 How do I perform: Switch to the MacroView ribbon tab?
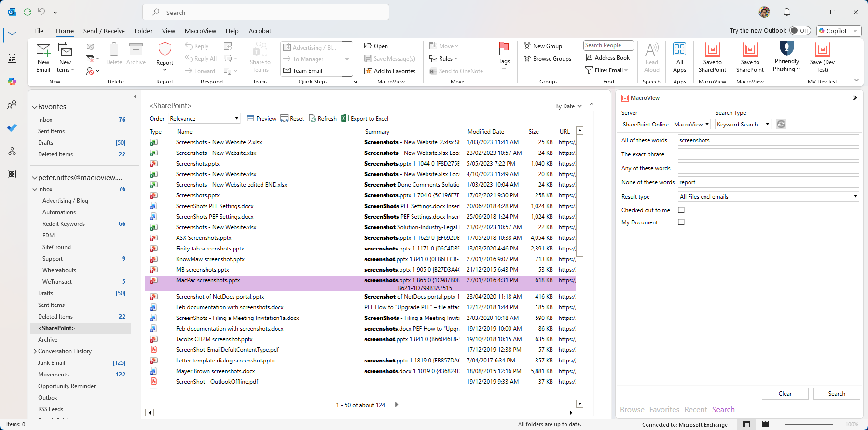[x=200, y=31]
